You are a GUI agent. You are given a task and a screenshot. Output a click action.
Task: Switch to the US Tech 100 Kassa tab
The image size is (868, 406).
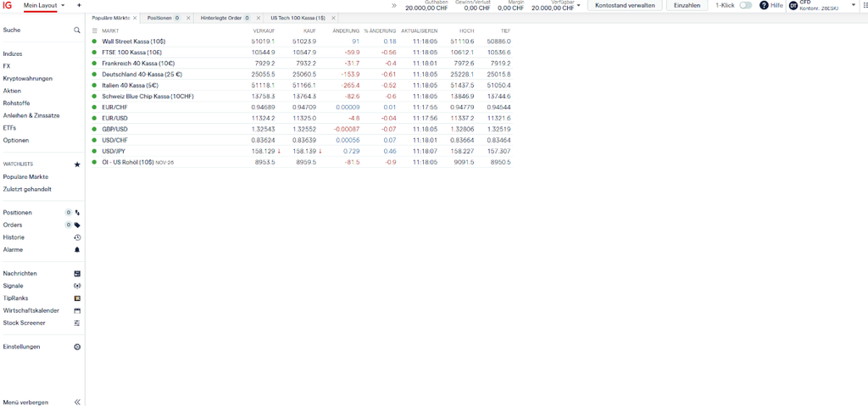coord(298,19)
